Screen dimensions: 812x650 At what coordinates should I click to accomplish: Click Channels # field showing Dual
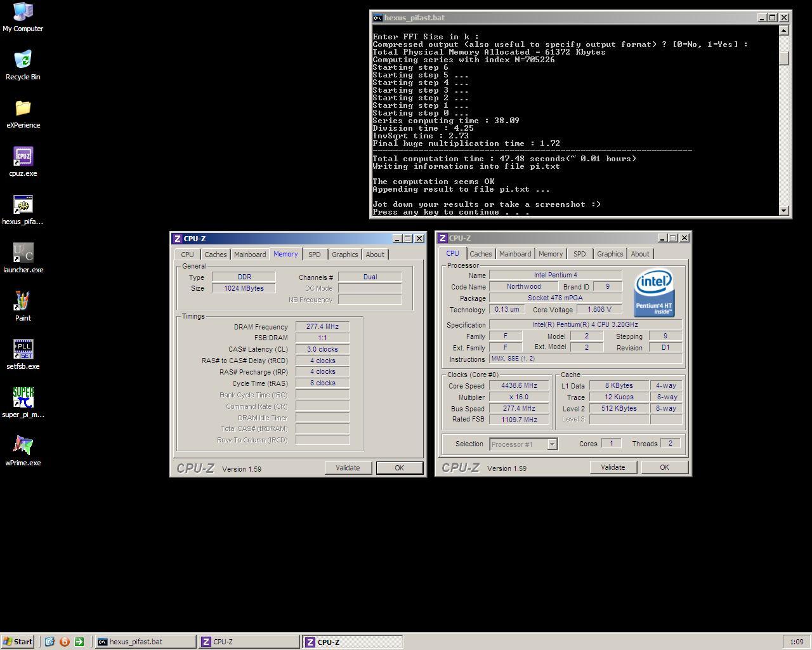pos(370,277)
